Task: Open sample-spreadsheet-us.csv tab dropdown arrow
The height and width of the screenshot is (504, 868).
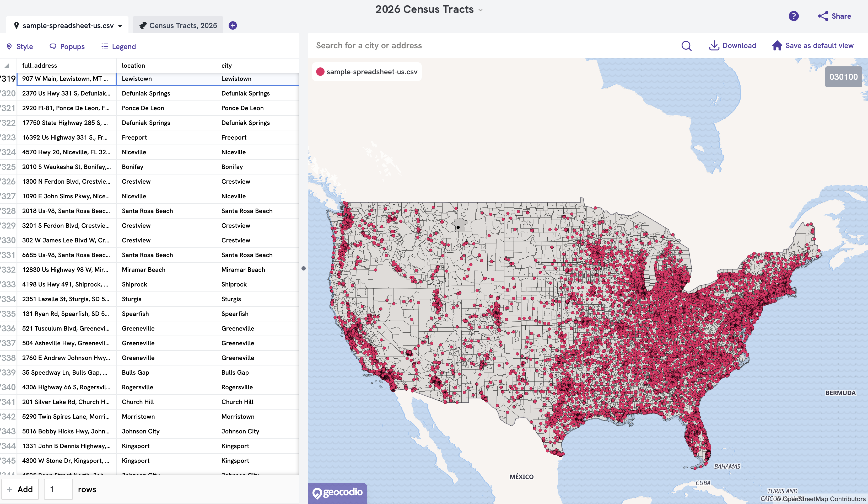Action: point(120,26)
